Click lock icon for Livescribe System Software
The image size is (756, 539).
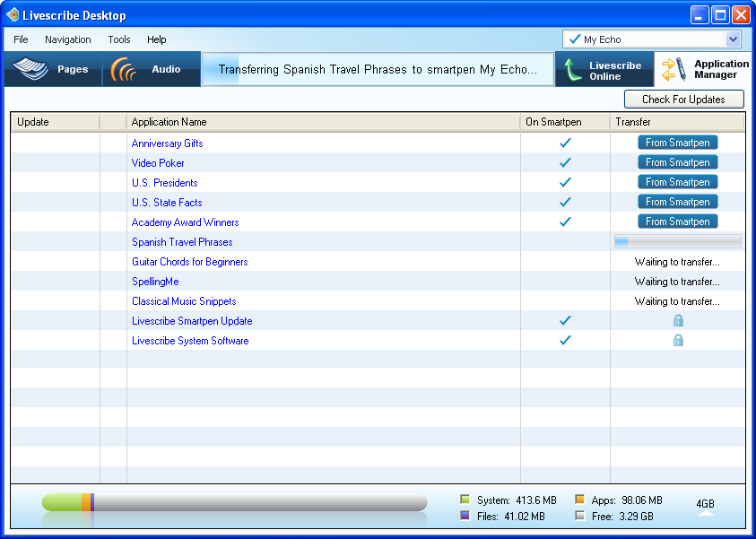pyautogui.click(x=678, y=341)
